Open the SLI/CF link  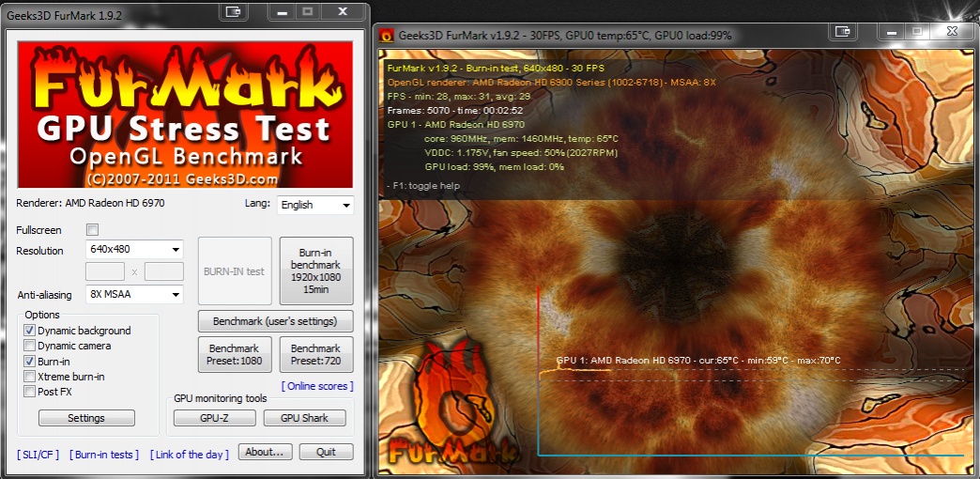click(x=38, y=455)
